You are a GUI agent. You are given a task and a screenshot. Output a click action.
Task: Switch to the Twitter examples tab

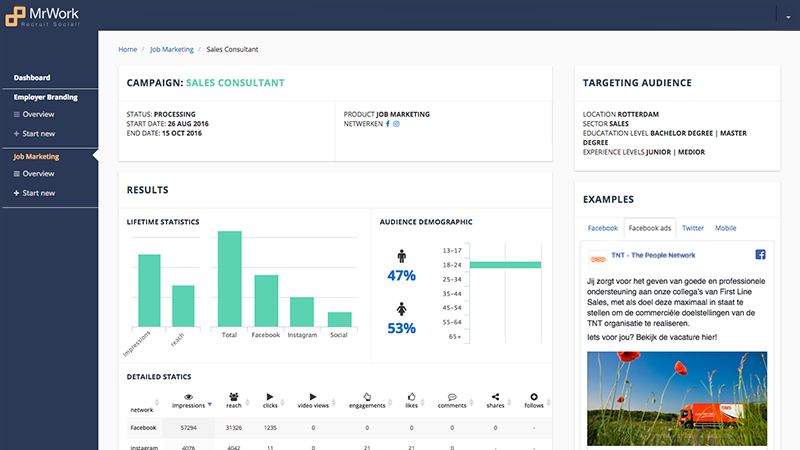(693, 228)
